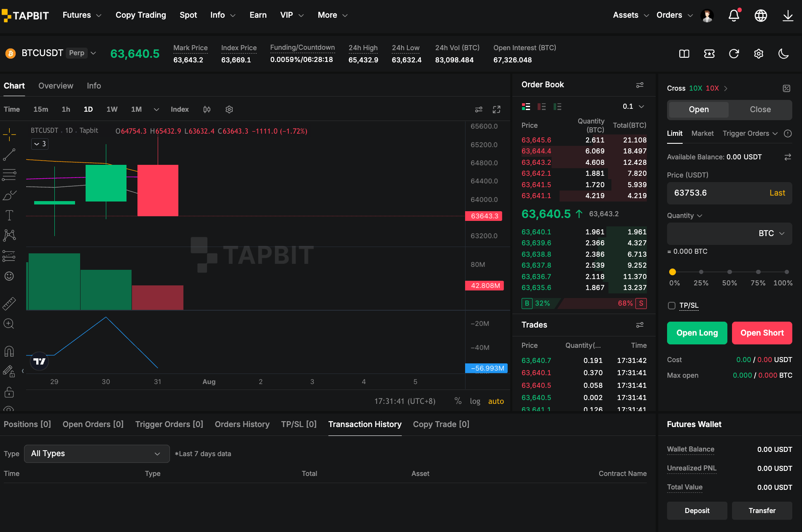The height and width of the screenshot is (532, 802).
Task: Open the chart indicators icon
Action: coord(207,110)
